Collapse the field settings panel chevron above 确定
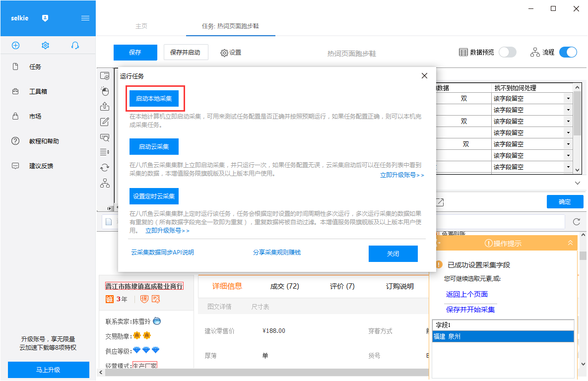The height and width of the screenshot is (381, 588). [578, 183]
